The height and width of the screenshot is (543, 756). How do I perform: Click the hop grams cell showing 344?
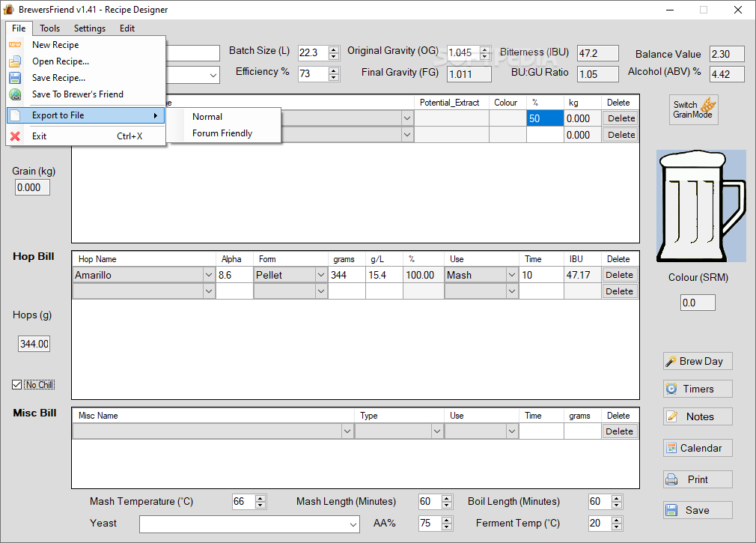pos(347,275)
